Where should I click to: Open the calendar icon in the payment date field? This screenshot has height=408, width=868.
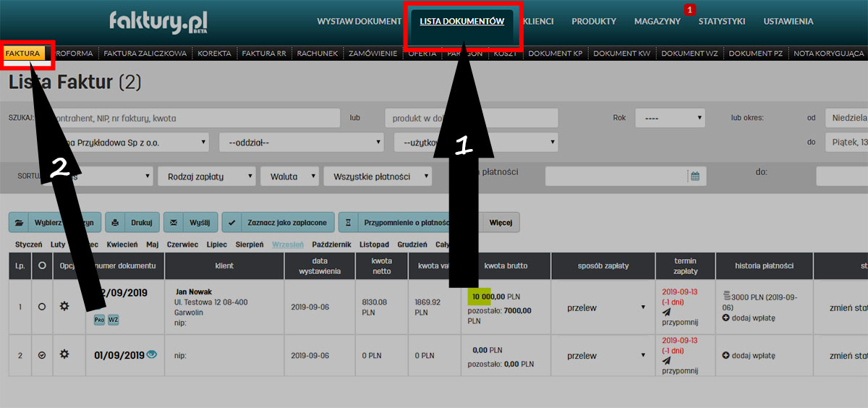pyautogui.click(x=695, y=176)
